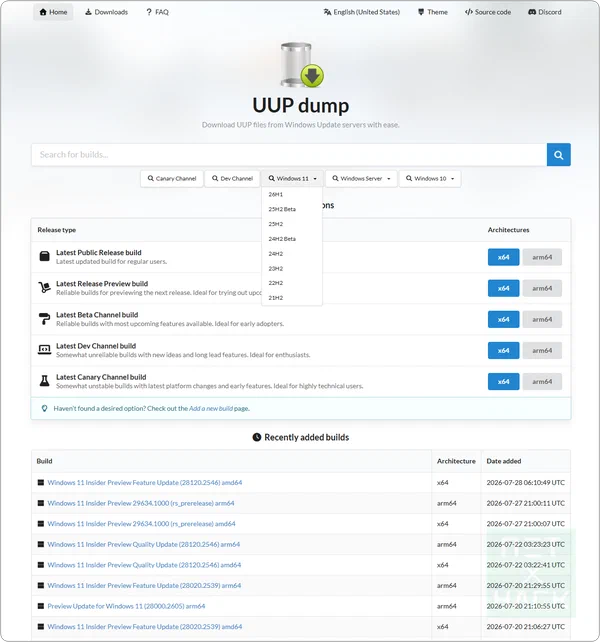Click the Latest Public Release build title
Viewport: 600px width, 642px height.
(x=99, y=253)
